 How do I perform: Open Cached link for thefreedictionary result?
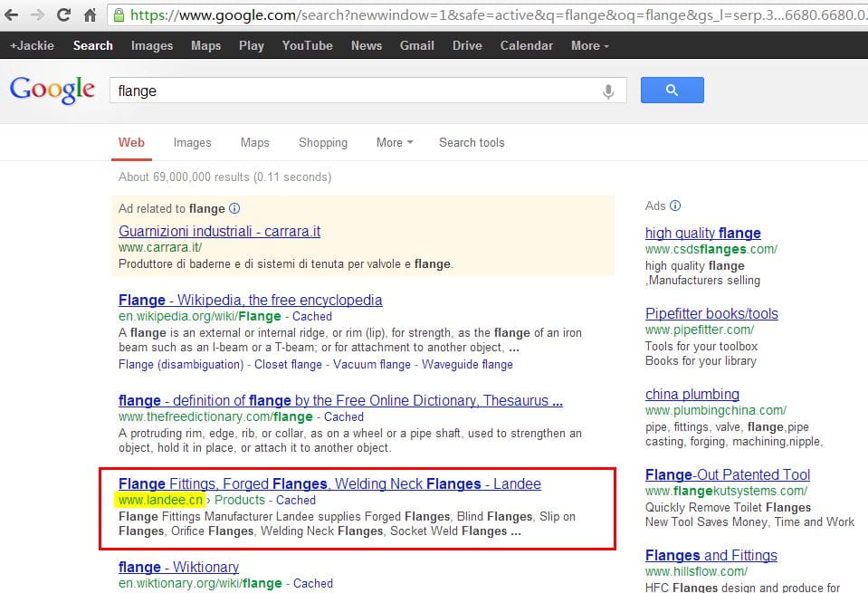(x=344, y=416)
